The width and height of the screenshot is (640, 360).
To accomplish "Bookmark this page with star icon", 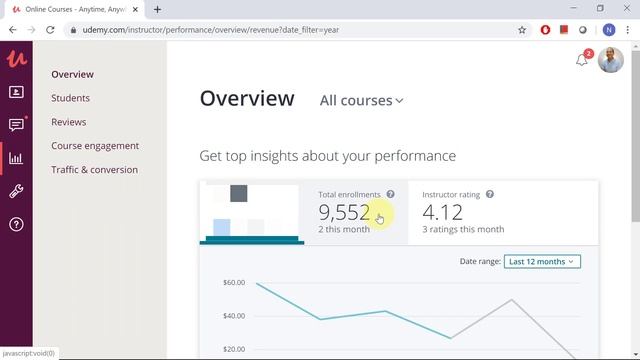I will 522,30.
